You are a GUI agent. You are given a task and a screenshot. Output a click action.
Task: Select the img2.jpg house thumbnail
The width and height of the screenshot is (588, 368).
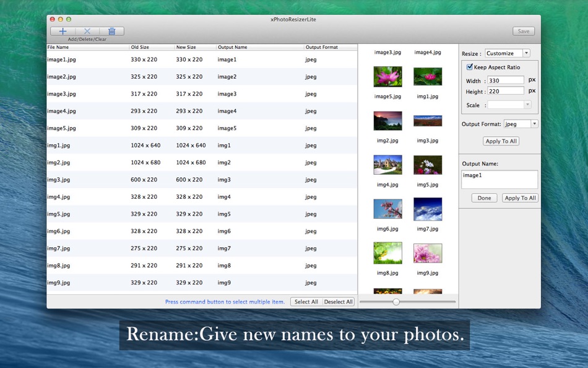(387, 165)
